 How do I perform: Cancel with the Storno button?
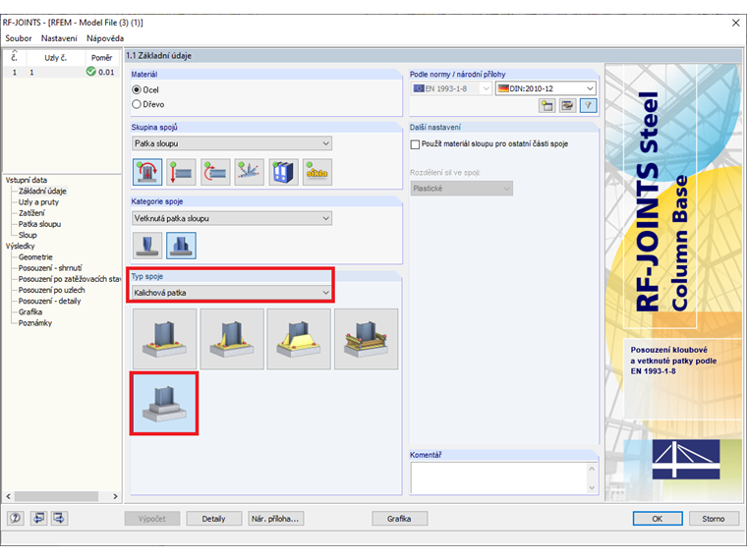[714, 519]
